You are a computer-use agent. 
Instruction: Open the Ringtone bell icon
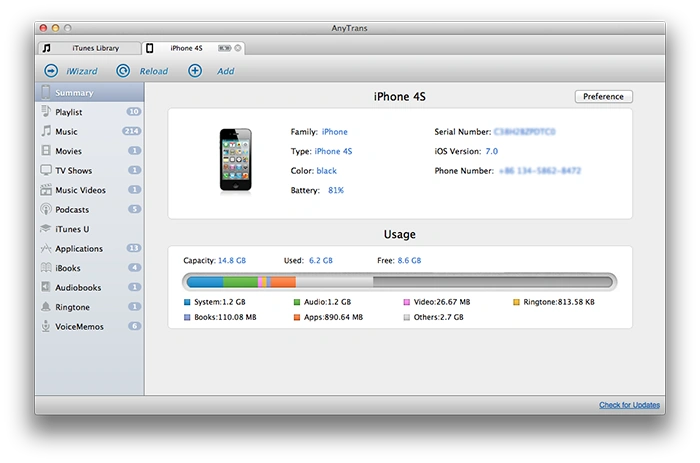46,307
